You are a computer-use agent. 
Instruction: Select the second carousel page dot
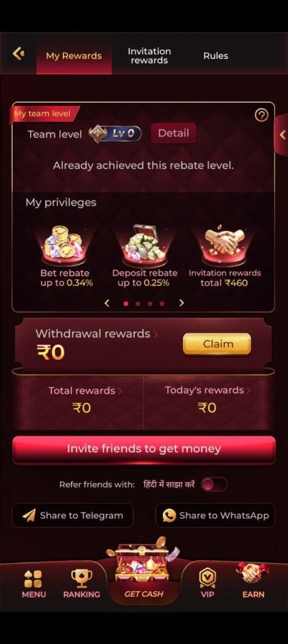click(x=138, y=304)
